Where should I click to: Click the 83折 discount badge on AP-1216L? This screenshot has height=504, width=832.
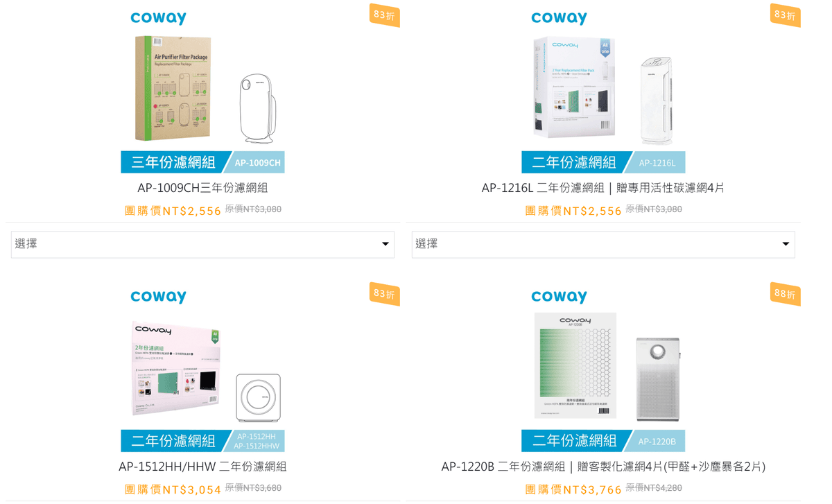tap(785, 15)
